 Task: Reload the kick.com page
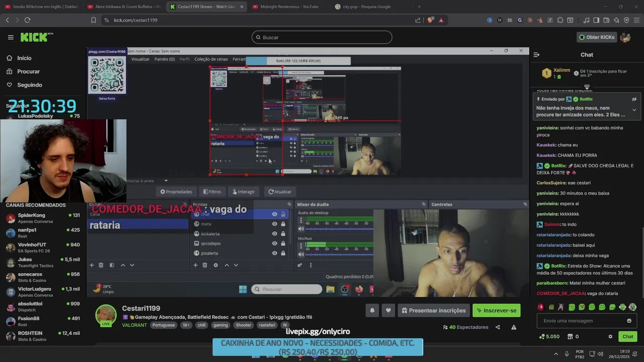(x=27, y=20)
